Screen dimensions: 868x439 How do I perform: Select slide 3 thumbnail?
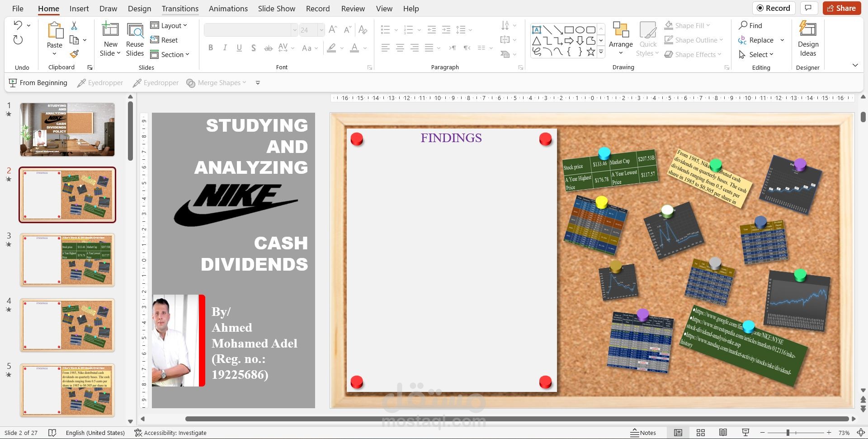(67, 260)
